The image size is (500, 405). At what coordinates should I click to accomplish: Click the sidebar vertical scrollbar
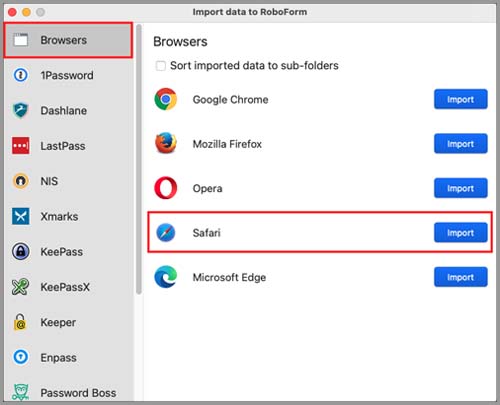point(139,159)
